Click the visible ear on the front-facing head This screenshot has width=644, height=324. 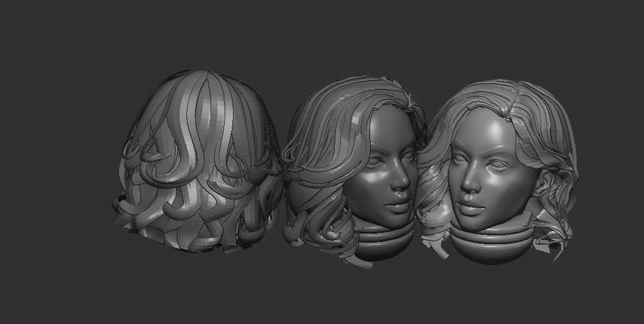(545, 183)
